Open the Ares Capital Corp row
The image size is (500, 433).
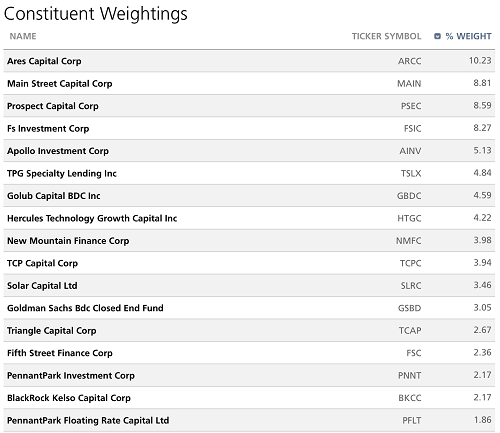pos(249,61)
